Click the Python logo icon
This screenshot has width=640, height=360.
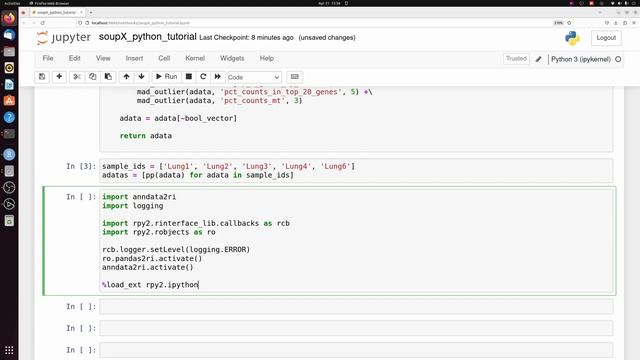pyautogui.click(x=572, y=38)
